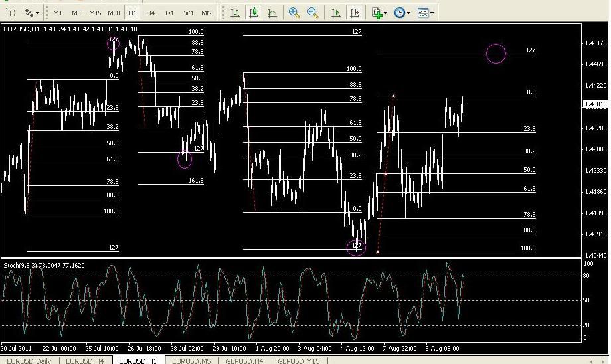
Task: Switch chart to bar chart mode
Action: (235, 13)
